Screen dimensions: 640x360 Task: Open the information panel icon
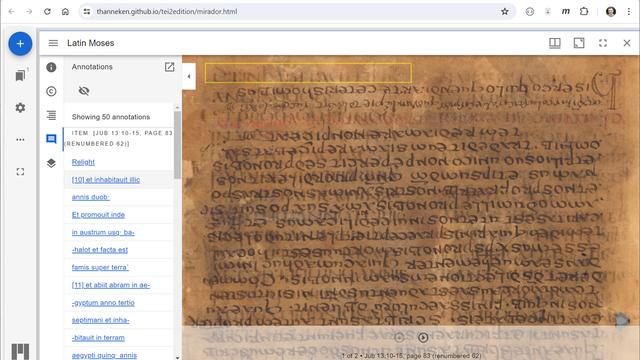point(51,67)
